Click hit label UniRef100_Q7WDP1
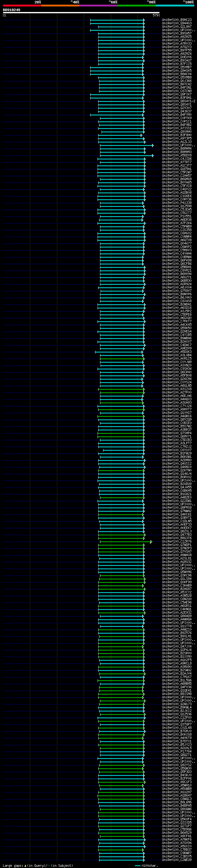197x868 pixels. pos(176,545)
